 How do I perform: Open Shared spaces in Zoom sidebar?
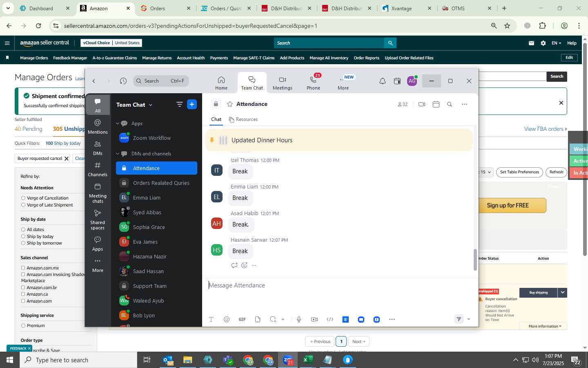(98, 220)
